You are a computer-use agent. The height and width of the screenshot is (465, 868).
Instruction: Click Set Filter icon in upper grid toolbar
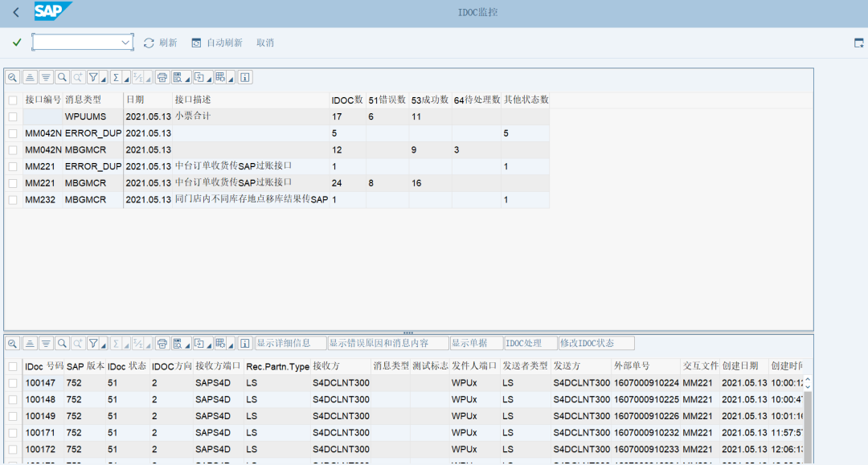coord(93,77)
